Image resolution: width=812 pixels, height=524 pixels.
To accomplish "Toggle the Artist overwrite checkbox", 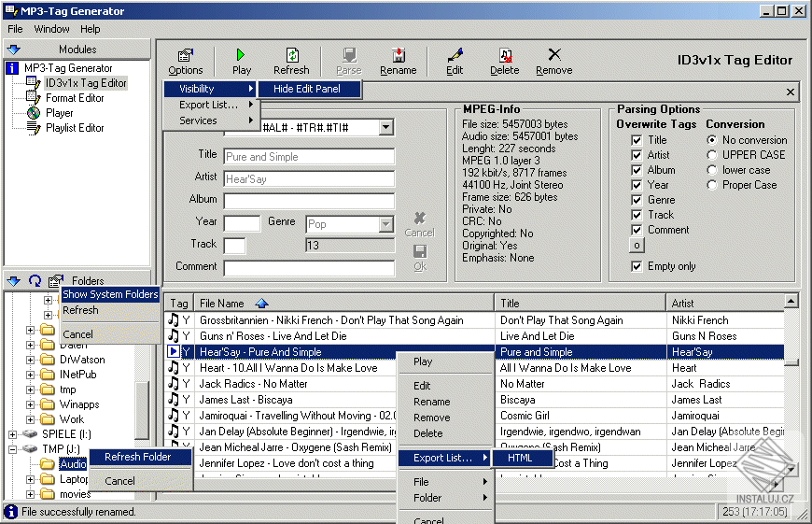I will (637, 155).
